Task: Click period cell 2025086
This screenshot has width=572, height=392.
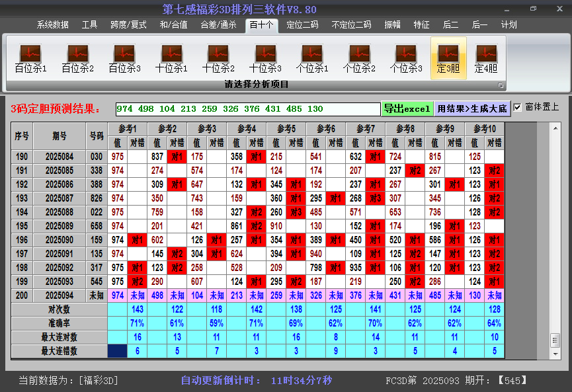Action: pyautogui.click(x=60, y=184)
